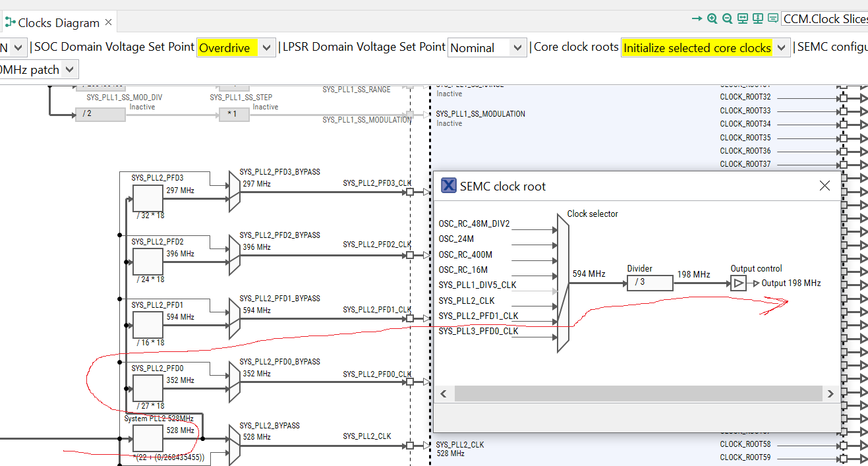Click the CCM.Clock Slices field
868x466 pixels.
tap(825, 18)
